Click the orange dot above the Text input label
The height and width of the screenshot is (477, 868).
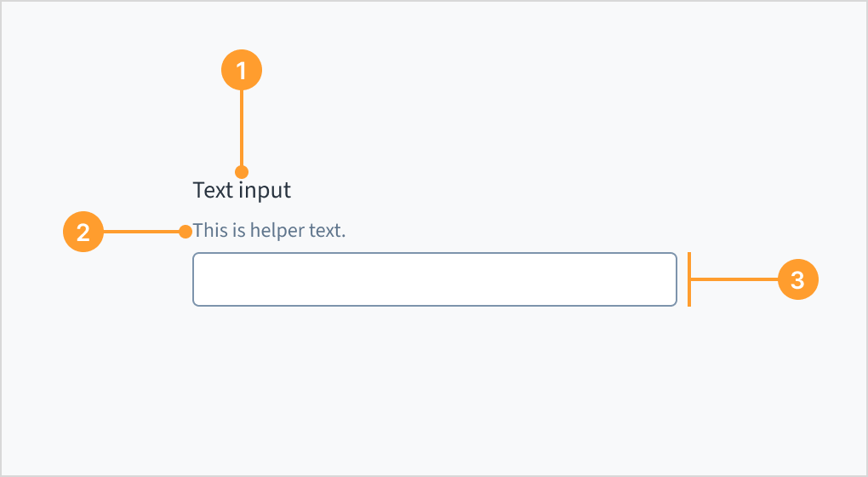tap(242, 172)
